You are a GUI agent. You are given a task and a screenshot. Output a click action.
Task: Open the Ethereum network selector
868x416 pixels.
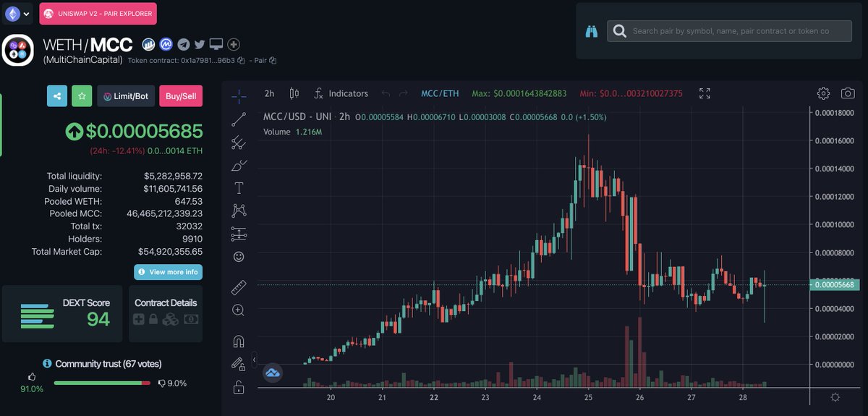(18, 13)
